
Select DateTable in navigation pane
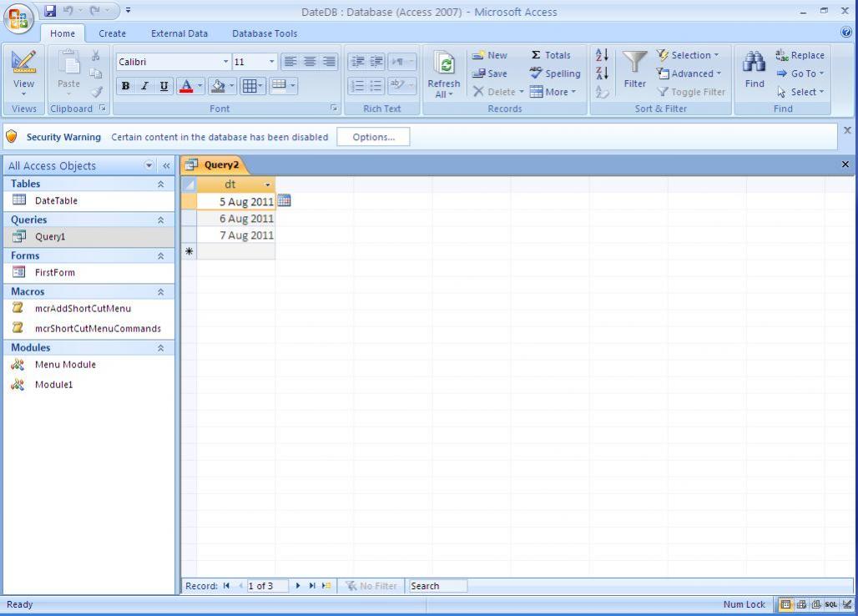[x=88, y=201]
